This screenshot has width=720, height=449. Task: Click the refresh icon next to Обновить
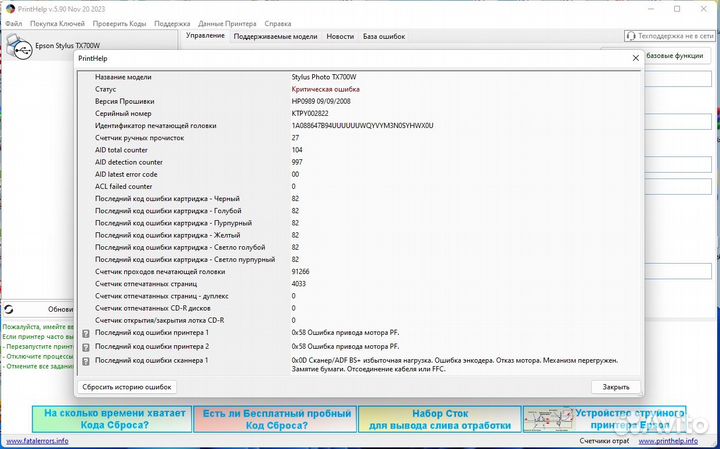tap(9, 309)
